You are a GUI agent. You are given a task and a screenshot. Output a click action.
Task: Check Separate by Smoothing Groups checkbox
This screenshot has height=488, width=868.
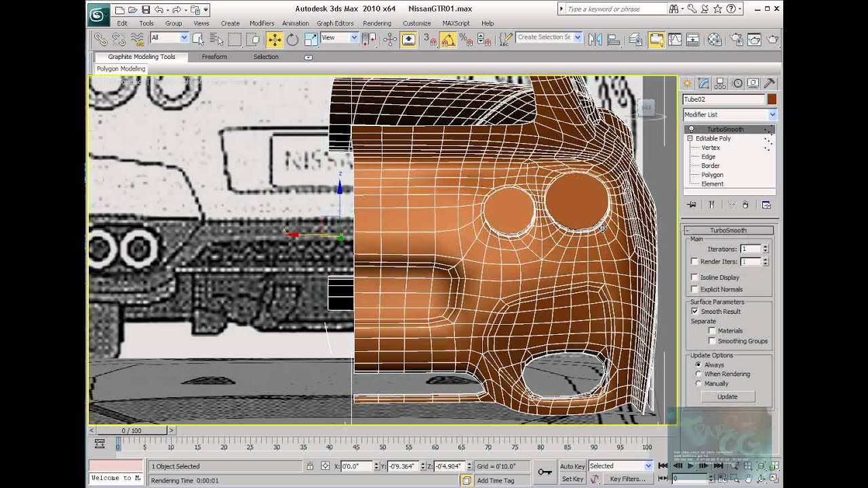712,341
